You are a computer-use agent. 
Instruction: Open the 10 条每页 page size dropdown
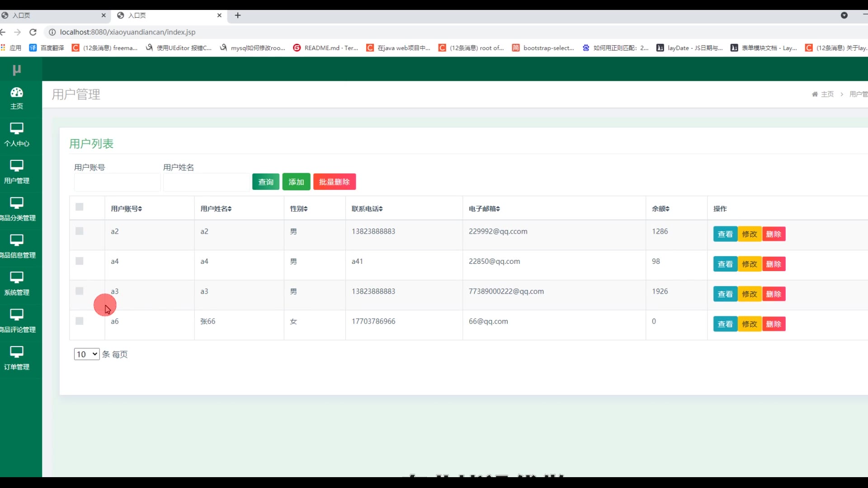tap(86, 354)
